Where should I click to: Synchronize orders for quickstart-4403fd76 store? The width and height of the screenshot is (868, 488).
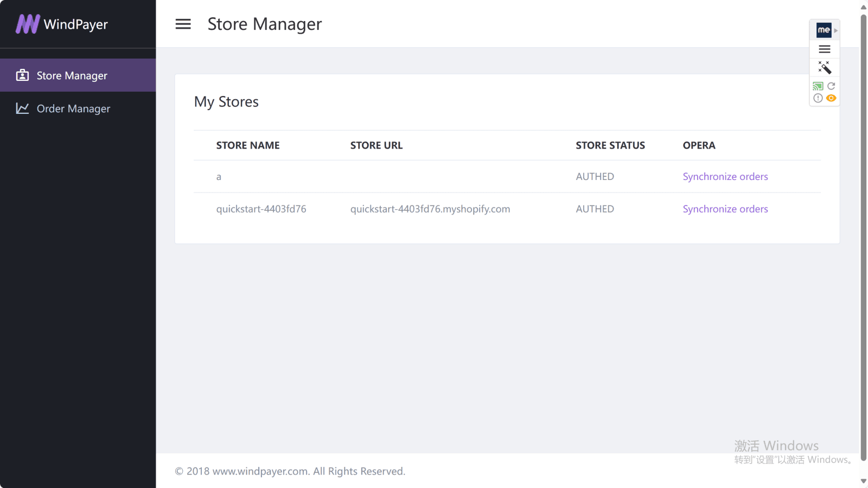tap(725, 209)
